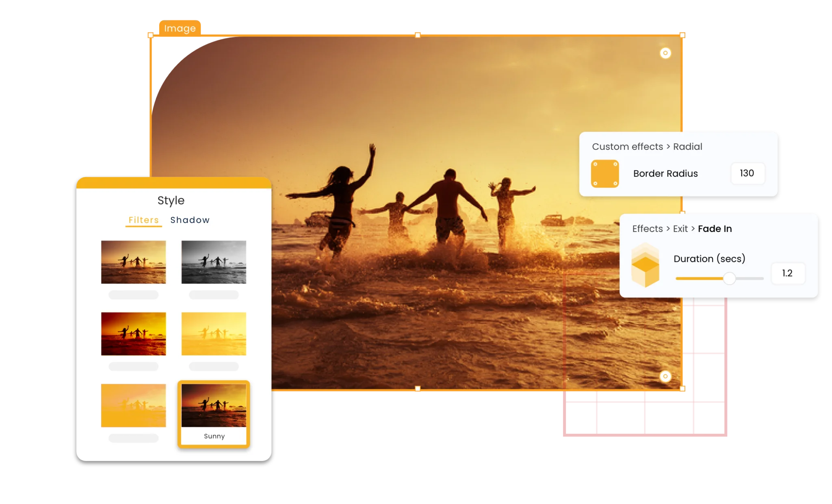Click the top-right rotation anchor icon
Screen dimensions: 832x504
665,52
